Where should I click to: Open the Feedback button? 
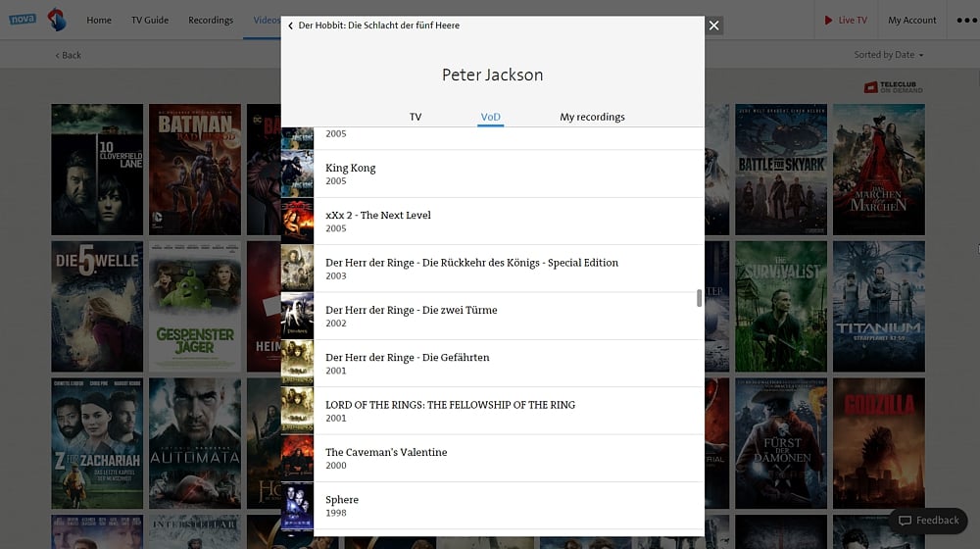click(928, 521)
